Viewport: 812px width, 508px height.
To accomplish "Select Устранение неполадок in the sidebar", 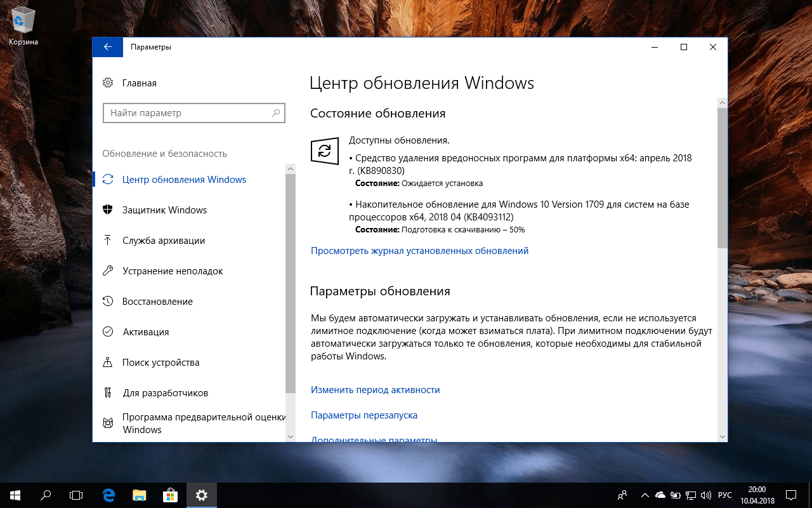I will click(171, 271).
